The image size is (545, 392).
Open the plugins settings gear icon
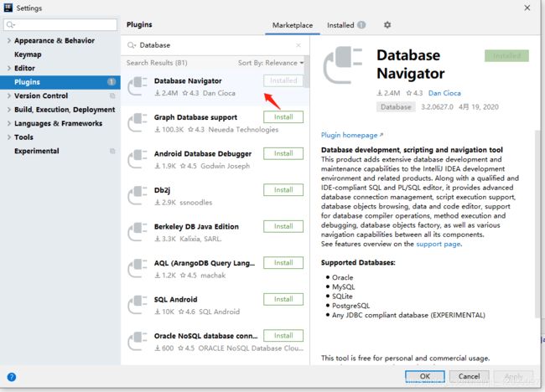point(387,25)
